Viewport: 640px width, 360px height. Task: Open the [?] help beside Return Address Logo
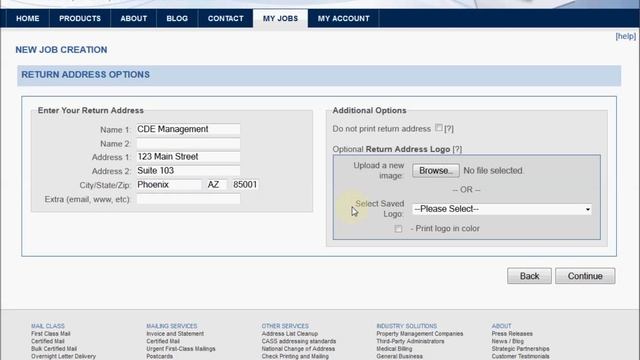(x=457, y=149)
